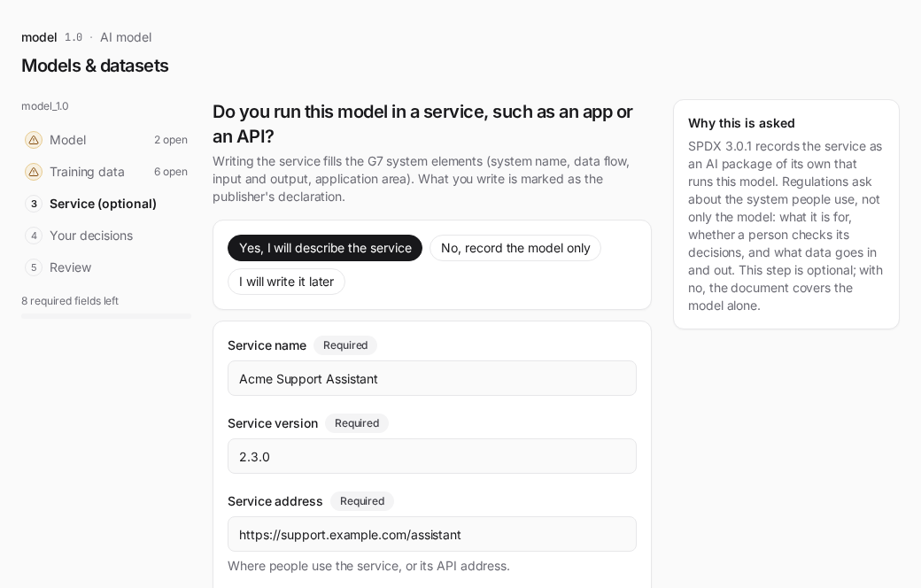Click the Service name label
Viewport: 921px width, 588px height.
(x=267, y=345)
